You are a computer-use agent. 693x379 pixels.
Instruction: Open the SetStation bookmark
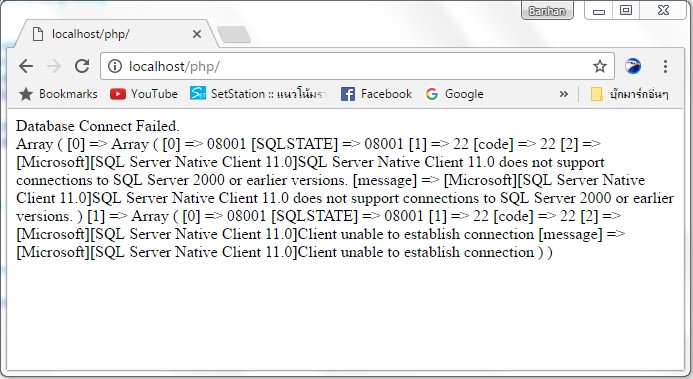pyautogui.click(x=258, y=94)
